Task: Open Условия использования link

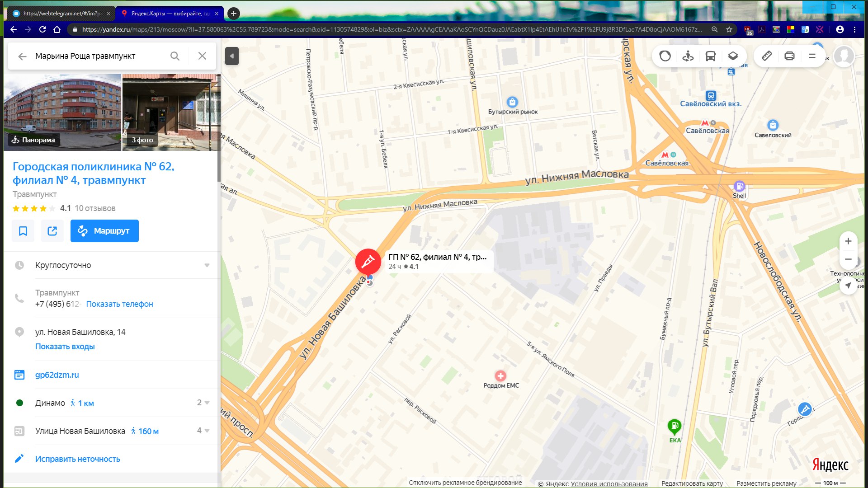Action: (x=609, y=483)
